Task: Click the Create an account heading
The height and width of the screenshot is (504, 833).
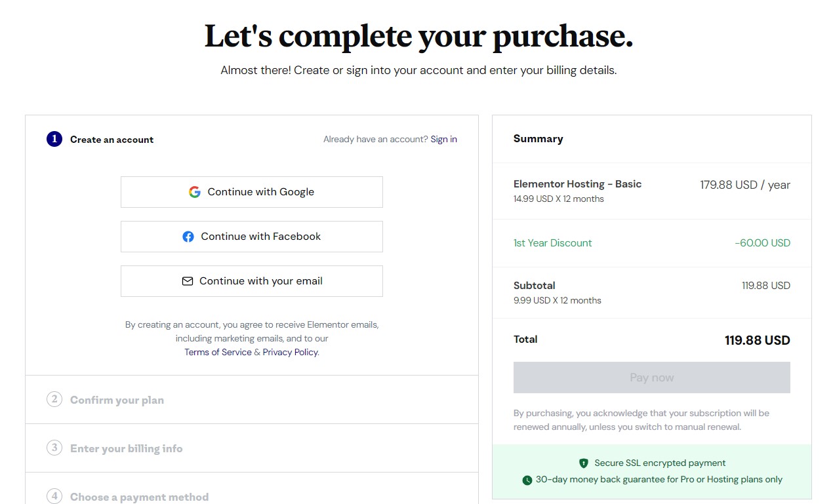Action: point(112,140)
